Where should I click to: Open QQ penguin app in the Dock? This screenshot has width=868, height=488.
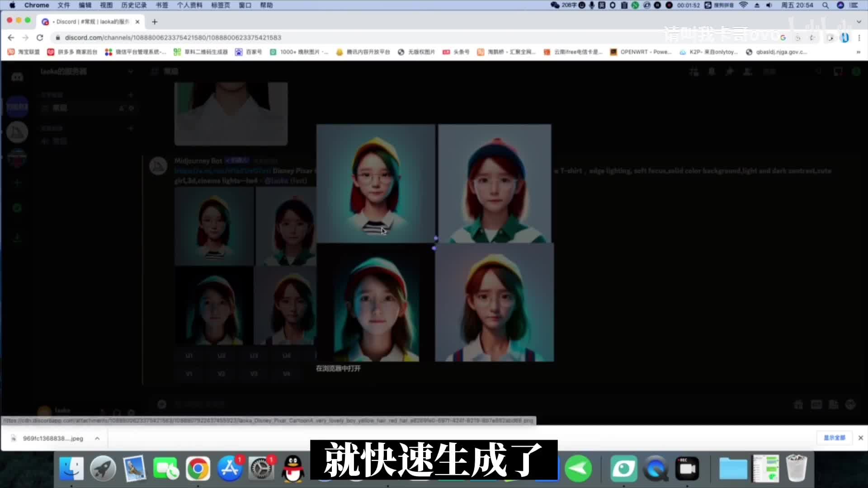click(x=292, y=469)
